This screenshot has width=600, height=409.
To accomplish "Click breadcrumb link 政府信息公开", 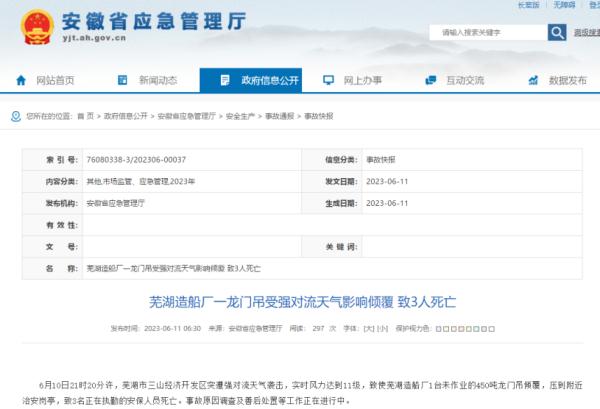I will click(126, 116).
